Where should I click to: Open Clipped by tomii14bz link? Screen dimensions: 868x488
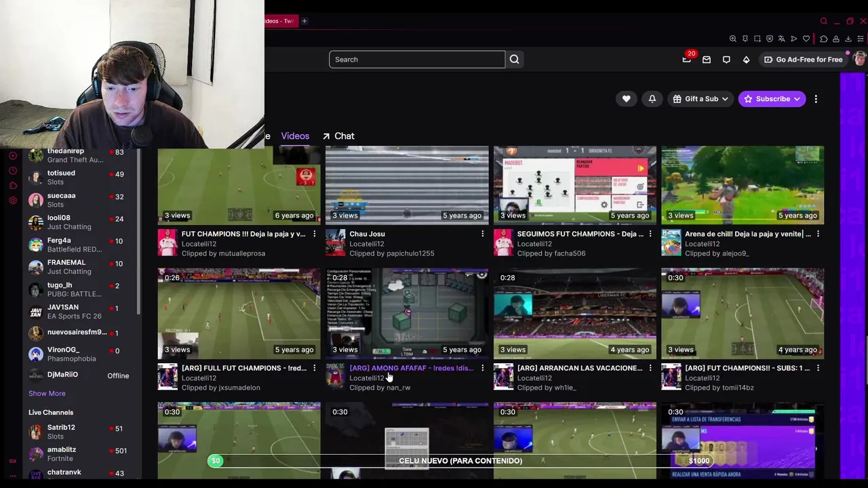pos(719,388)
